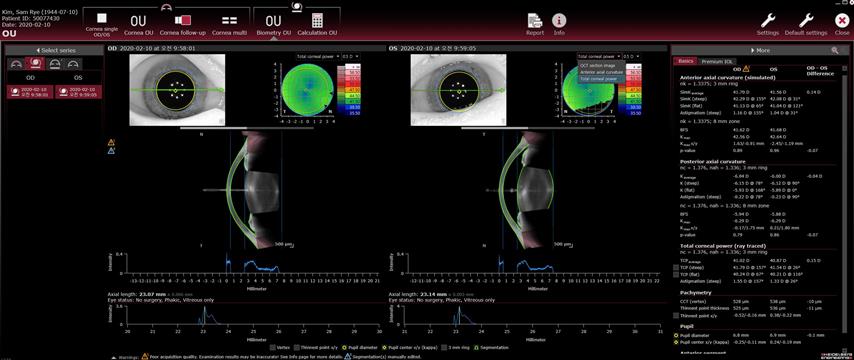Open Settings with the wrench icon
The width and height of the screenshot is (854, 360).
(768, 24)
